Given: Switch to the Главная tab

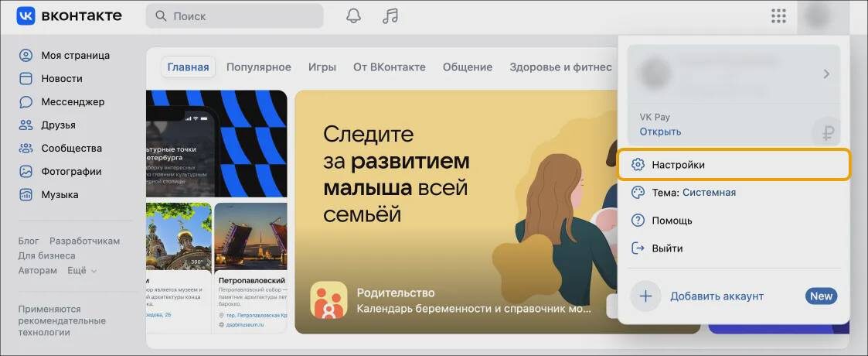Looking at the screenshot, I should 189,67.
